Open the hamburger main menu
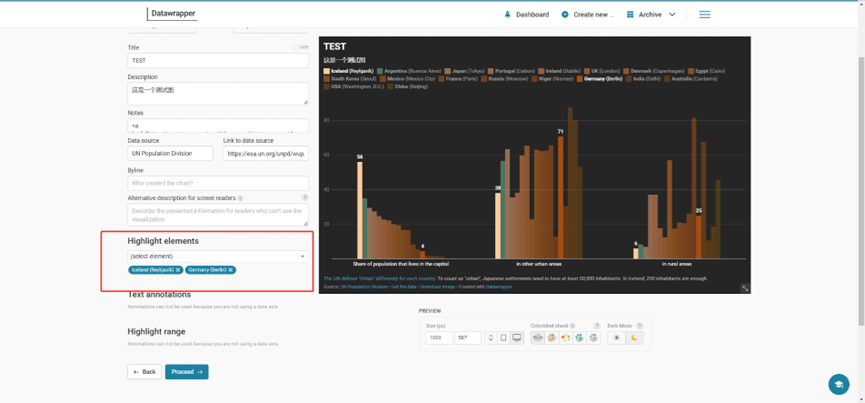Screen dimensions: 865x403 pos(704,15)
